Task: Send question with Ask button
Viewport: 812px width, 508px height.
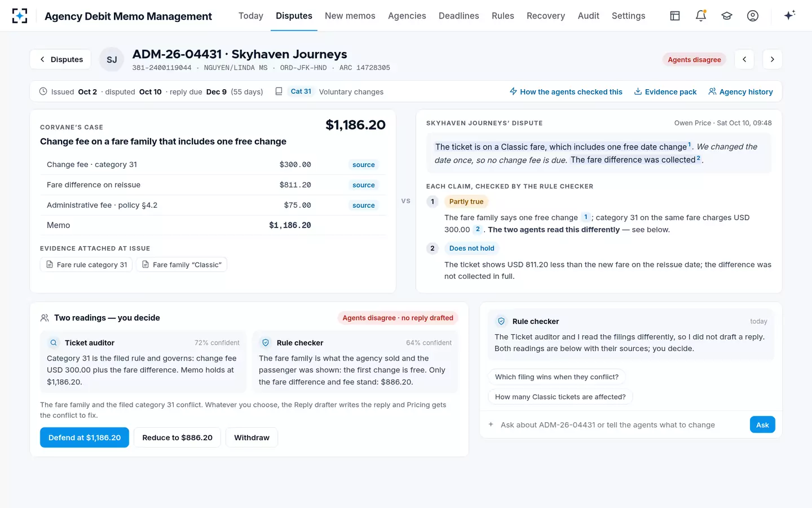Action: (762, 424)
